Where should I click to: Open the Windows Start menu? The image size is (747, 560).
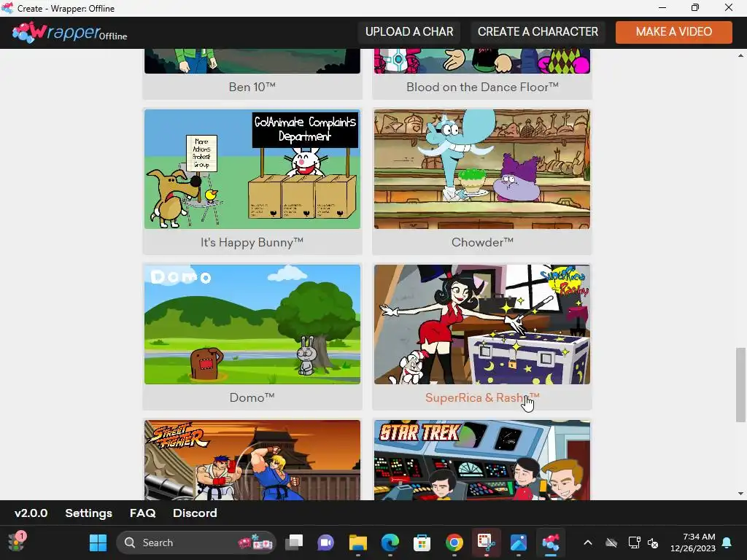pos(98,542)
